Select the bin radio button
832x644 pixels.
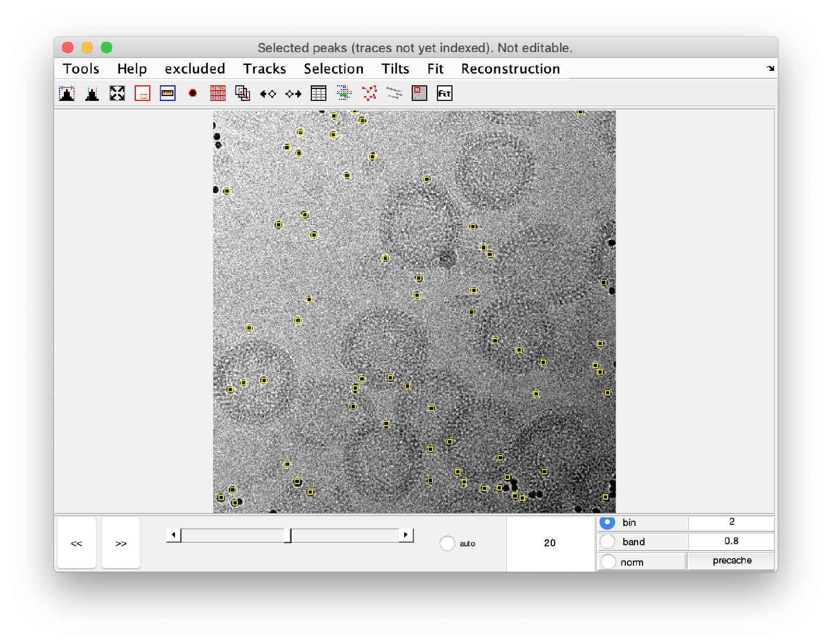tap(607, 523)
